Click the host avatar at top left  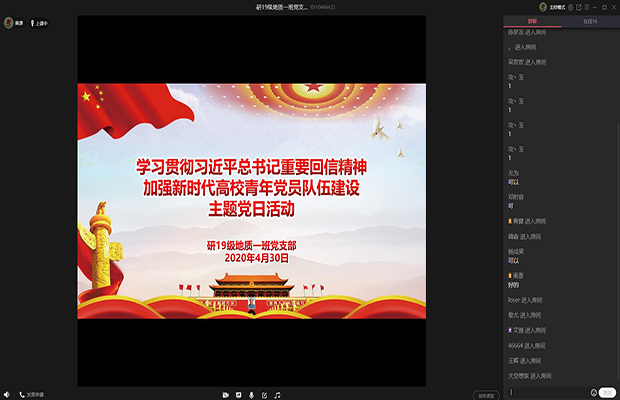pos(7,20)
